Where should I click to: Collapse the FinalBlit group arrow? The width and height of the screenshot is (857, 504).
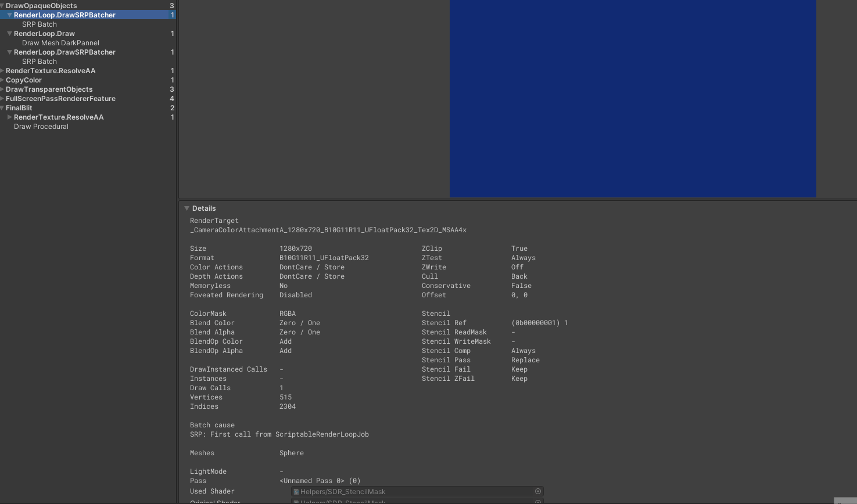2,108
